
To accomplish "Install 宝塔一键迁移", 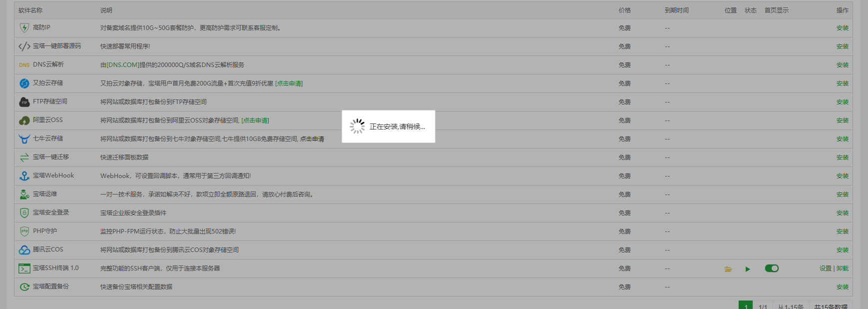I will tap(842, 157).
